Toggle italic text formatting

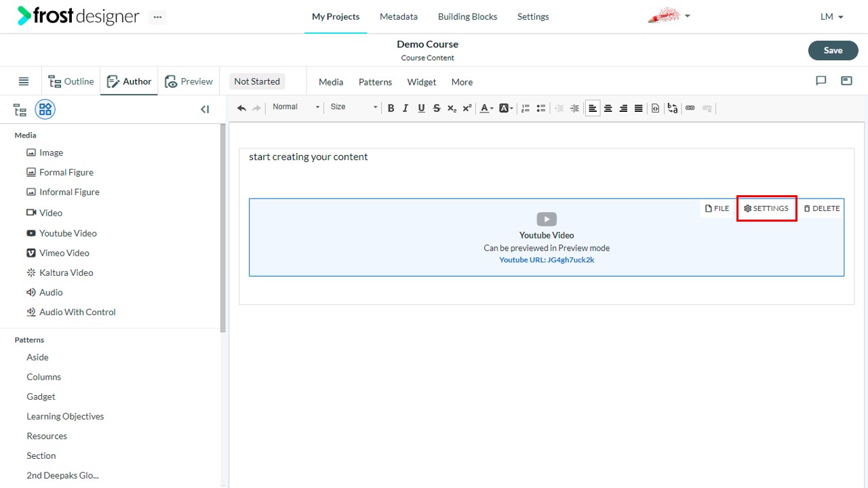406,108
